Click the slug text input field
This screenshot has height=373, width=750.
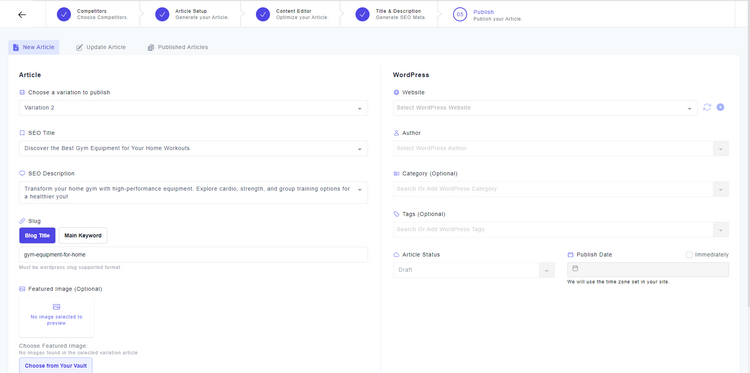coord(193,255)
